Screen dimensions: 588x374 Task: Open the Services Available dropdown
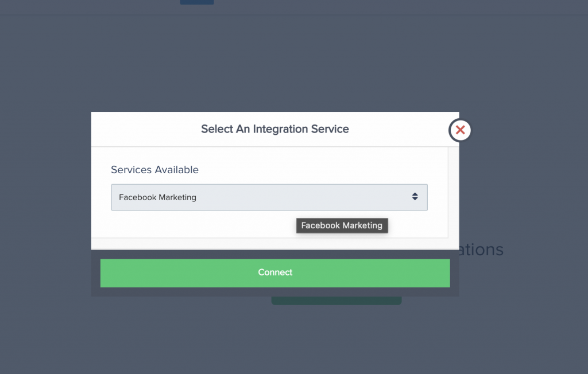269,197
